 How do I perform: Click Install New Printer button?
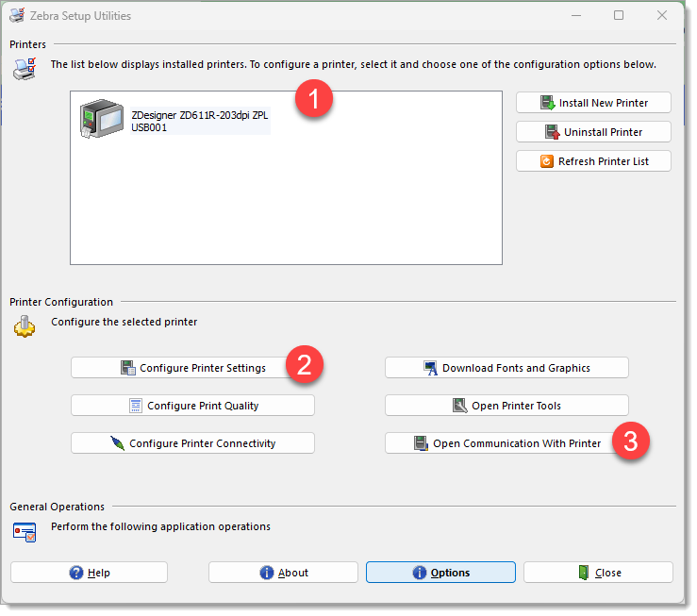pyautogui.click(x=593, y=103)
